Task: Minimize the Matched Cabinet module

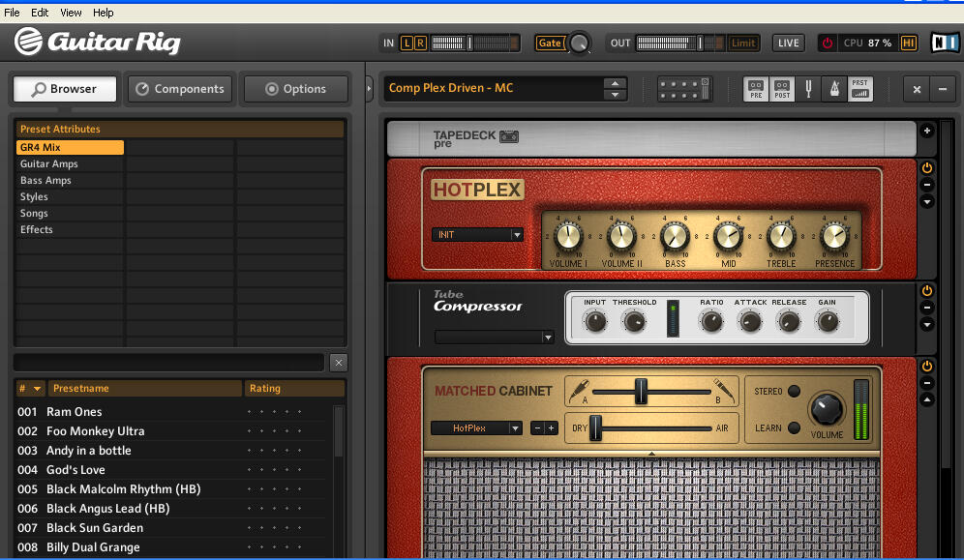Action: 926,383
